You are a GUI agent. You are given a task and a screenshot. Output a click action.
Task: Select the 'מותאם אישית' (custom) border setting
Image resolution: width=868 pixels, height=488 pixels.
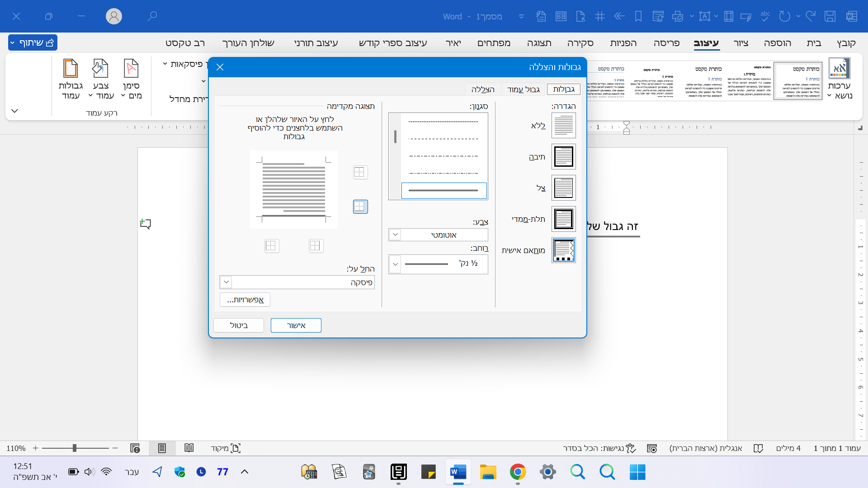click(x=563, y=250)
